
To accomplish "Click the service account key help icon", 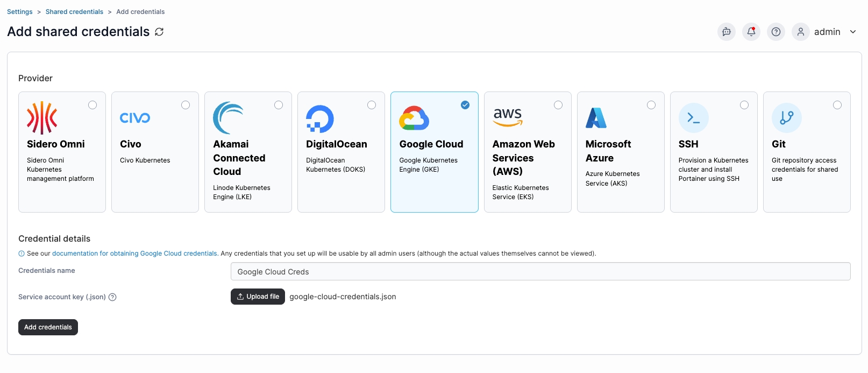I will pyautogui.click(x=112, y=297).
